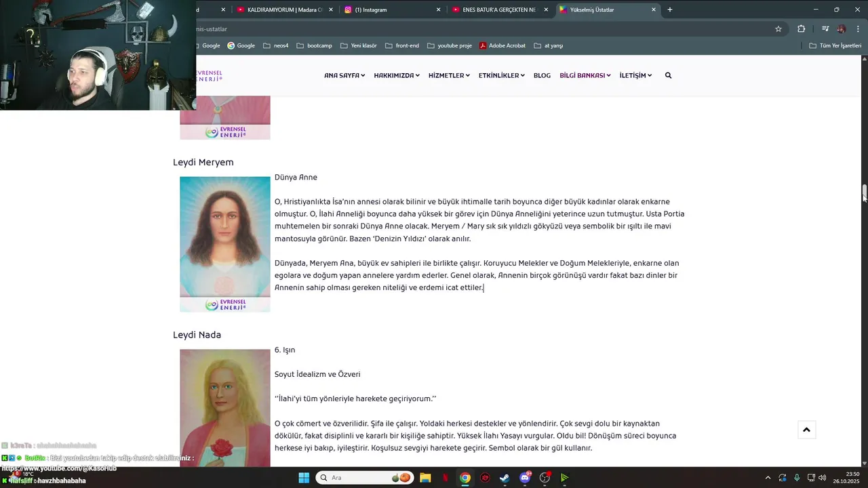Open the media control icon in Chrome toolbar

[x=825, y=29]
